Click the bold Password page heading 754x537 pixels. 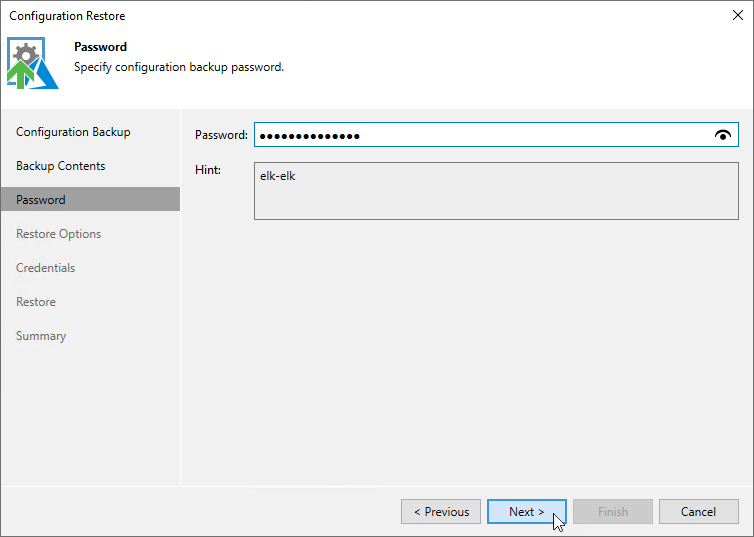[x=101, y=47]
